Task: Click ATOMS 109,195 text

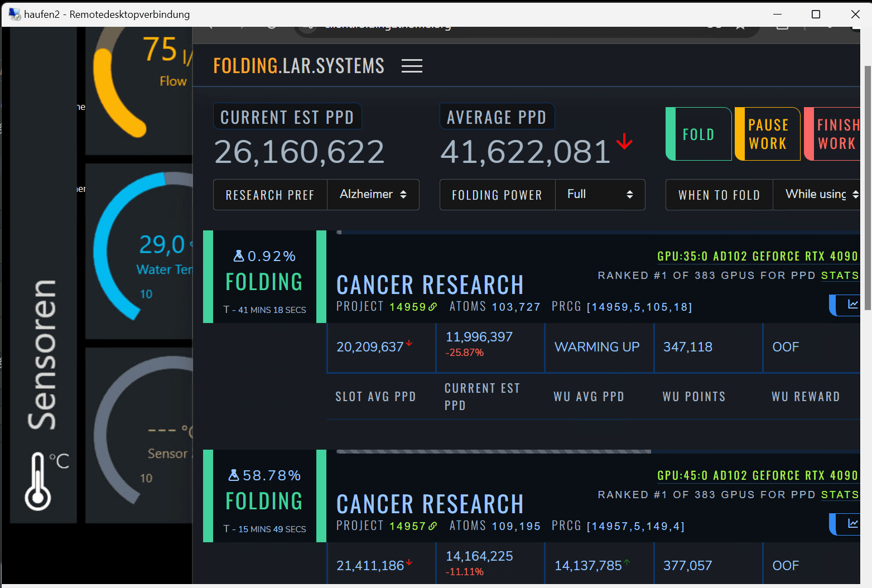Action: tap(495, 526)
